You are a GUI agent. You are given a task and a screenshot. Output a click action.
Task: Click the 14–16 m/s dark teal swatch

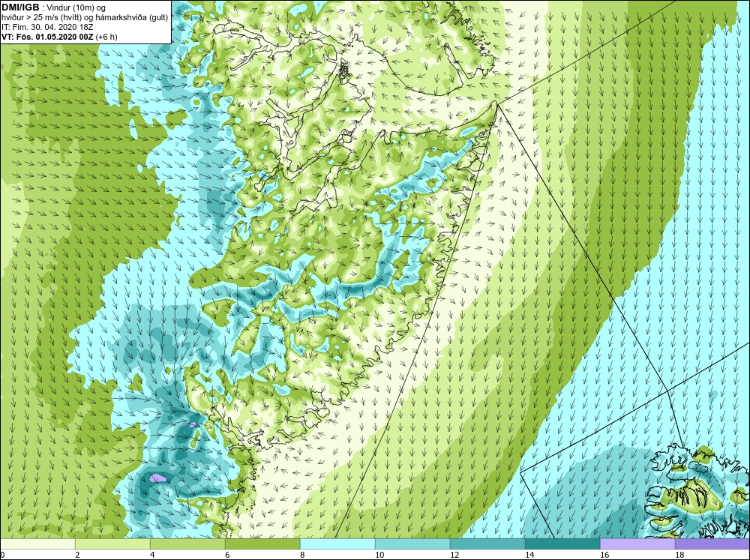pyautogui.click(x=562, y=544)
